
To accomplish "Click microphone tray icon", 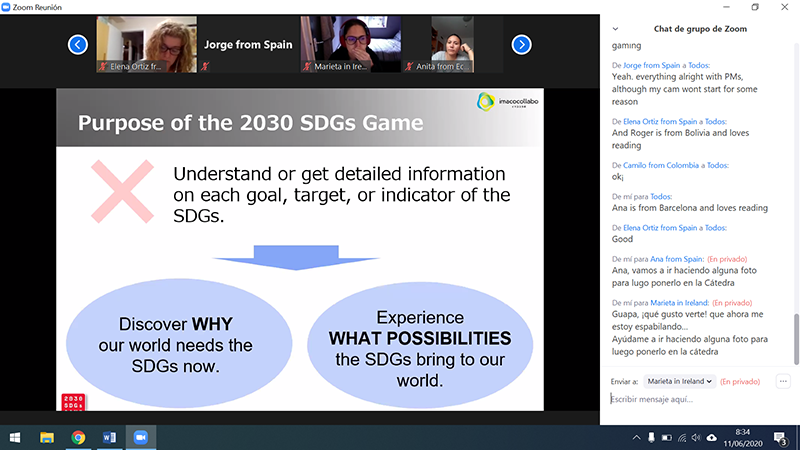I will coord(651,438).
